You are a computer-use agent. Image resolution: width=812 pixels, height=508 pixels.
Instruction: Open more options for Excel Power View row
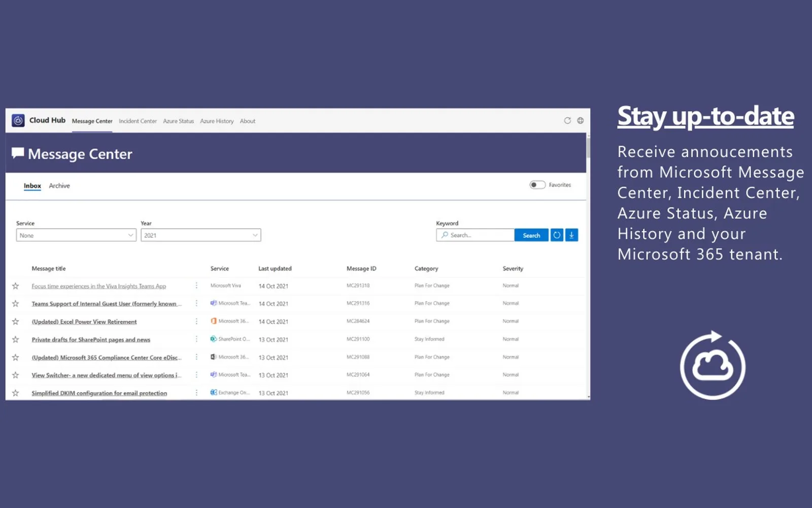(196, 321)
